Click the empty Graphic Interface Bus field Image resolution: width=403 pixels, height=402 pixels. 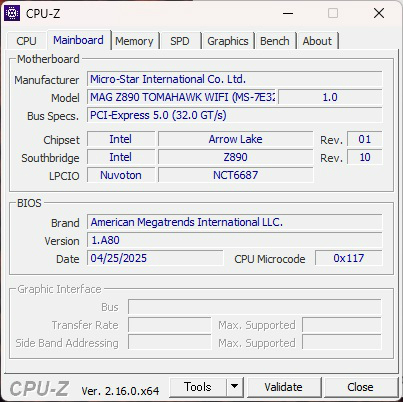click(x=255, y=307)
